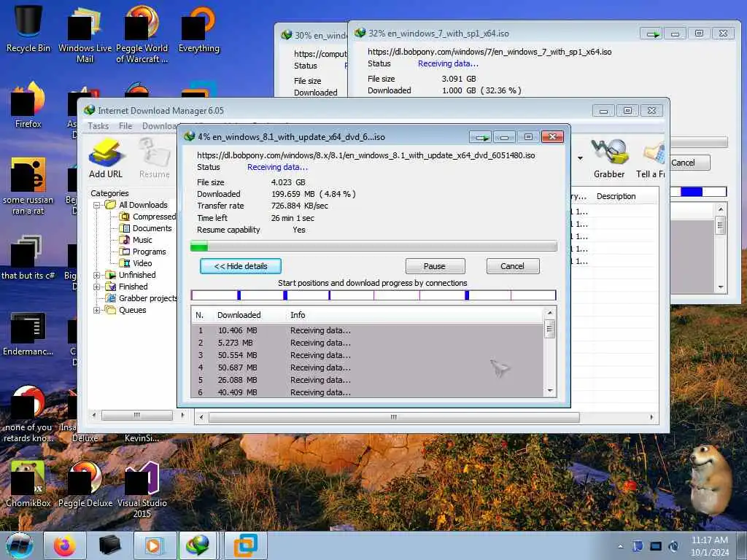The image size is (747, 560).
Task: Collapse the All Downloads tree node
Action: (x=96, y=205)
